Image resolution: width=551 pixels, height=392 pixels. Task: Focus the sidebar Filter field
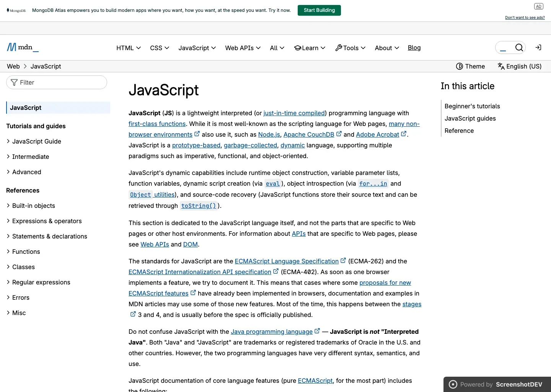[x=57, y=82]
